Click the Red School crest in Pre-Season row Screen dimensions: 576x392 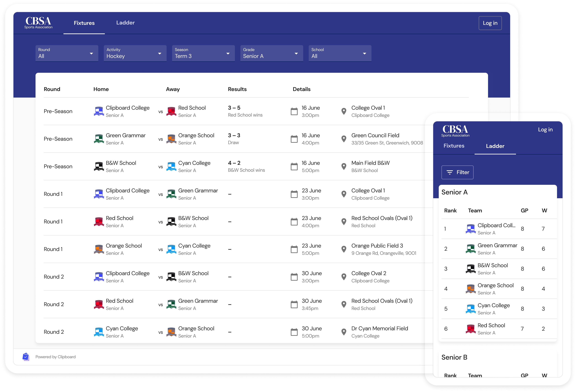click(x=171, y=111)
